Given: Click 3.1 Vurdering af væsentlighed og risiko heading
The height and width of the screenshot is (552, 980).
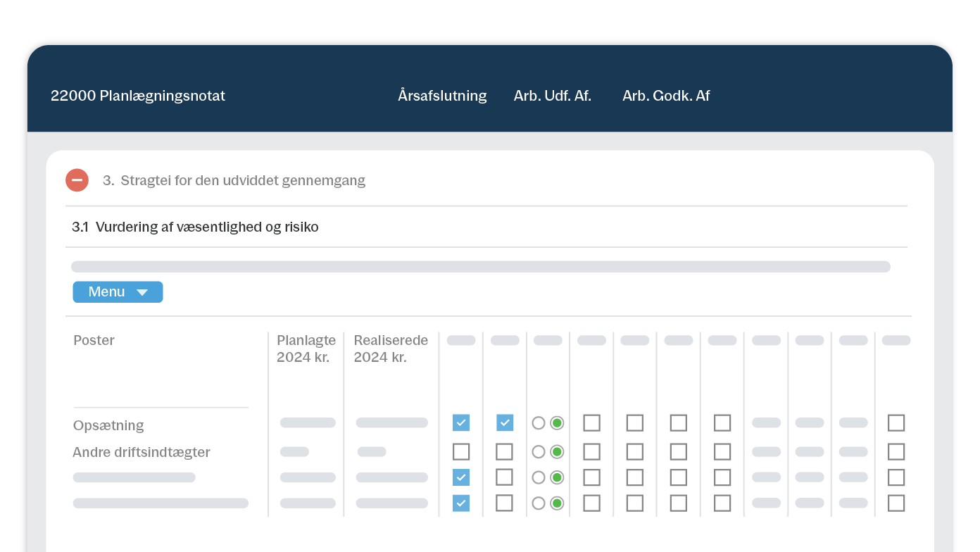Looking at the screenshot, I should pyautogui.click(x=195, y=227).
